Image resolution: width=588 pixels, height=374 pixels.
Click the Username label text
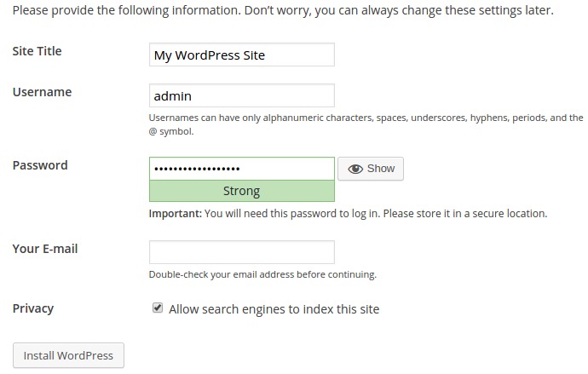tap(42, 92)
